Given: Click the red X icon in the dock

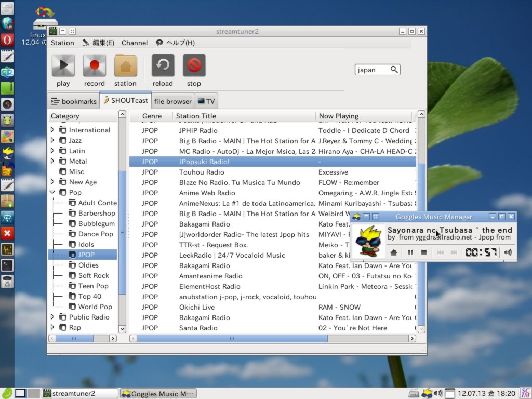Looking at the screenshot, I should tap(7, 233).
